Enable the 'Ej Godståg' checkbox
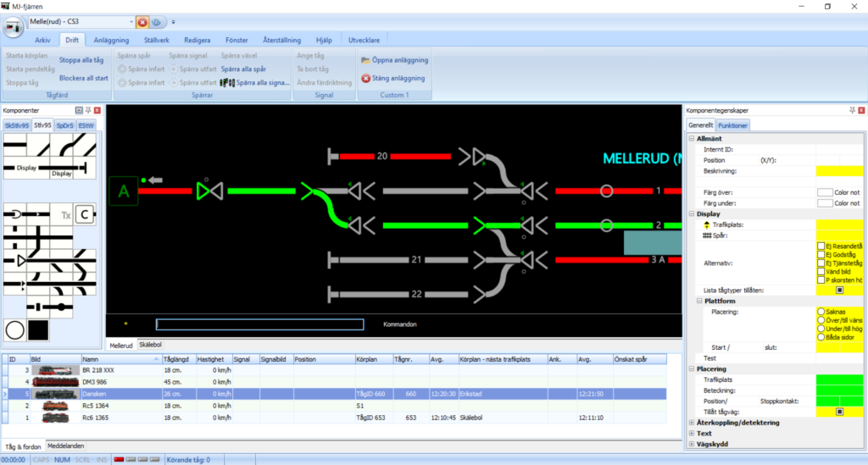 pos(821,254)
